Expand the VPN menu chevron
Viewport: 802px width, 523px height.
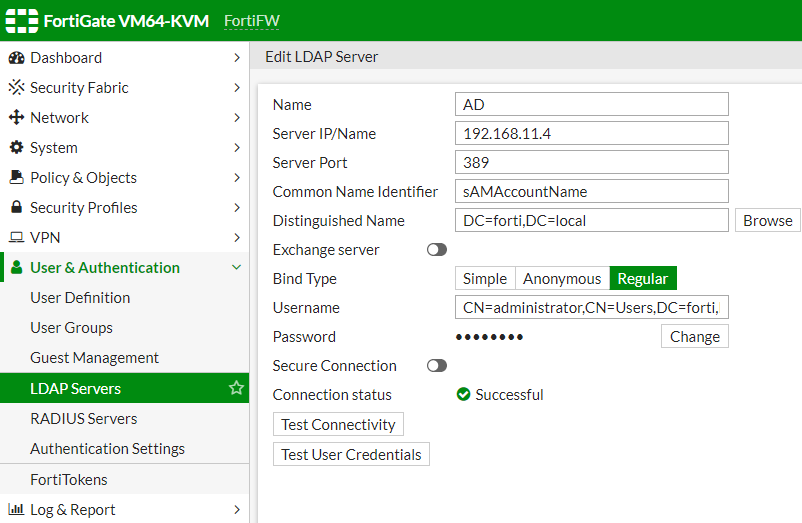click(236, 237)
